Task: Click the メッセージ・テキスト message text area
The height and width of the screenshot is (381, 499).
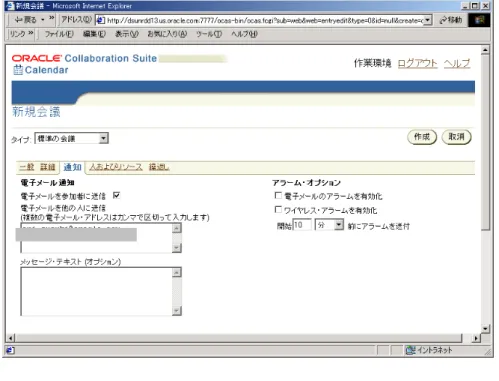Action: [97, 291]
